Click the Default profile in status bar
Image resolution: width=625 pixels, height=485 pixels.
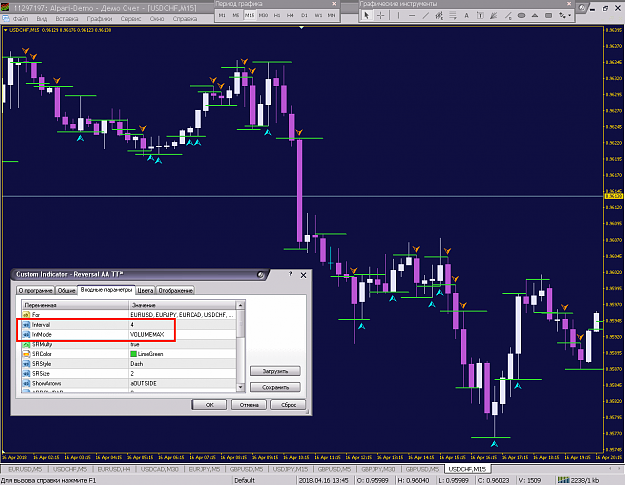(244, 480)
